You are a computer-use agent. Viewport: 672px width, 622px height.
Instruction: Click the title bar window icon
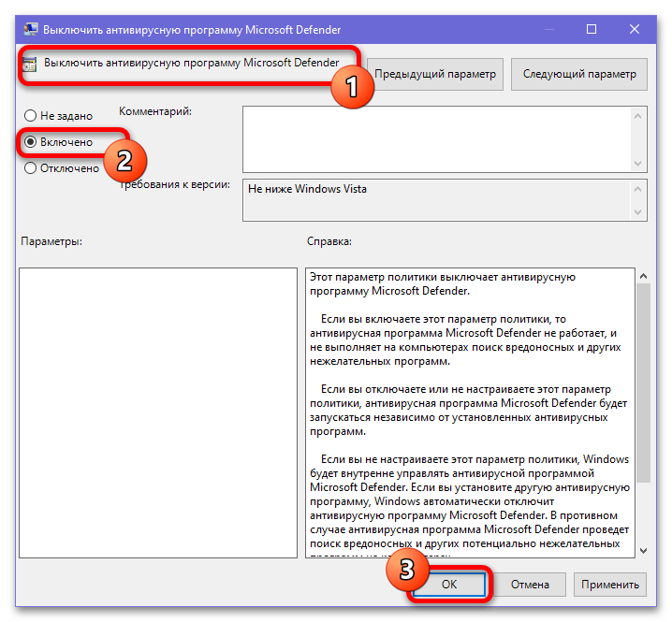[31, 30]
